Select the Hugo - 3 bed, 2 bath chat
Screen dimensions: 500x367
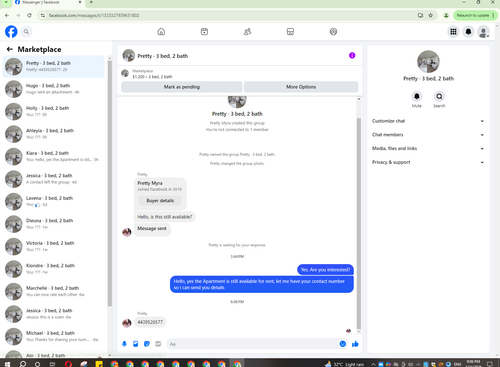click(x=54, y=89)
